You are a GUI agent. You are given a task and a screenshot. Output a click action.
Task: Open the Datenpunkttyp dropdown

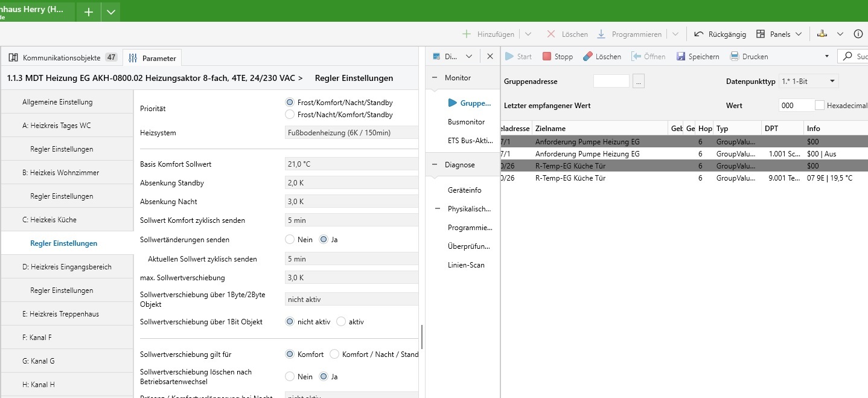[808, 81]
